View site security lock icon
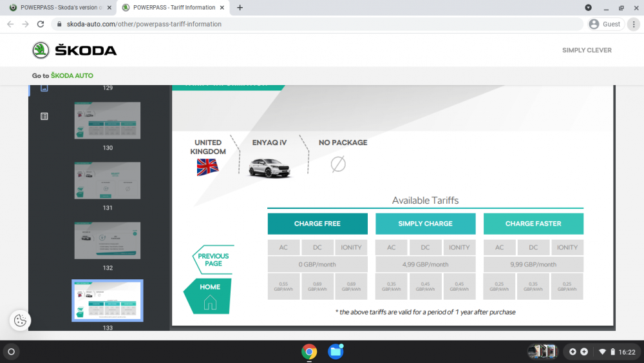 tap(59, 25)
